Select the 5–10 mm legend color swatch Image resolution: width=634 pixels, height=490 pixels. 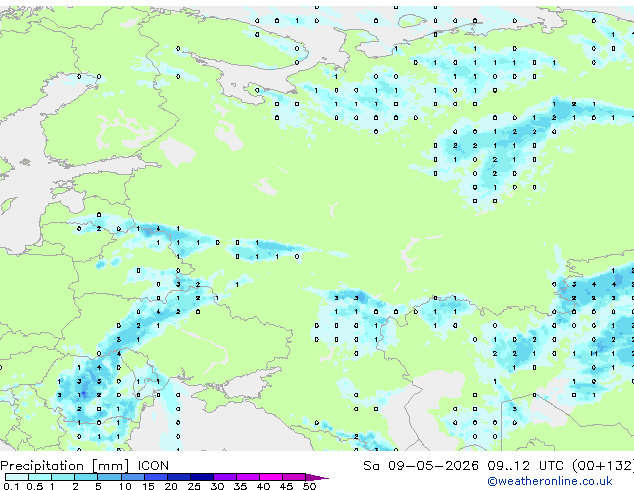coord(109,477)
